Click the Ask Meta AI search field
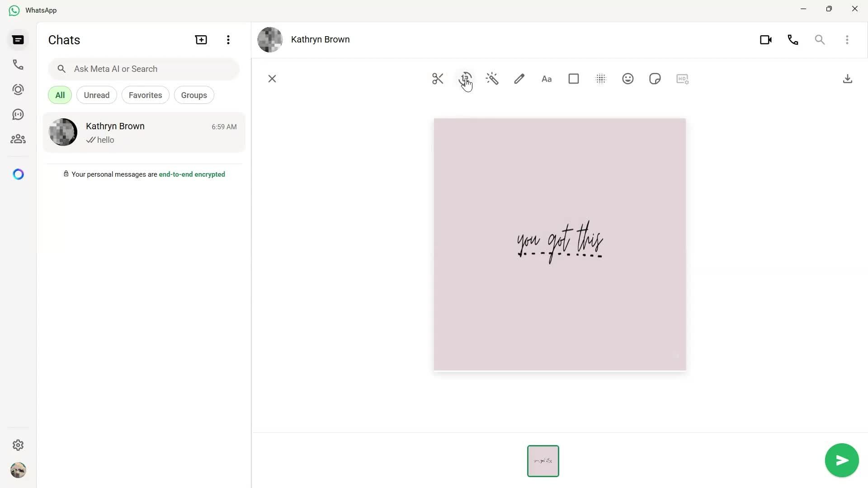868x488 pixels. point(144,69)
